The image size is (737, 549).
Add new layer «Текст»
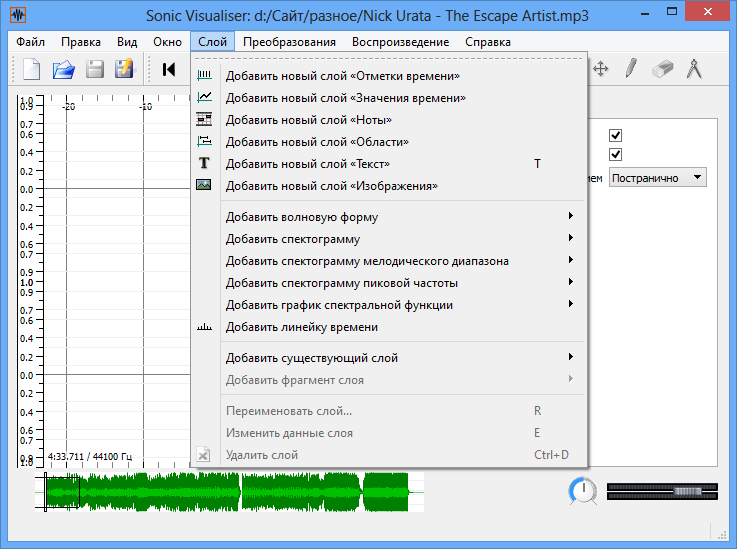coord(389,164)
